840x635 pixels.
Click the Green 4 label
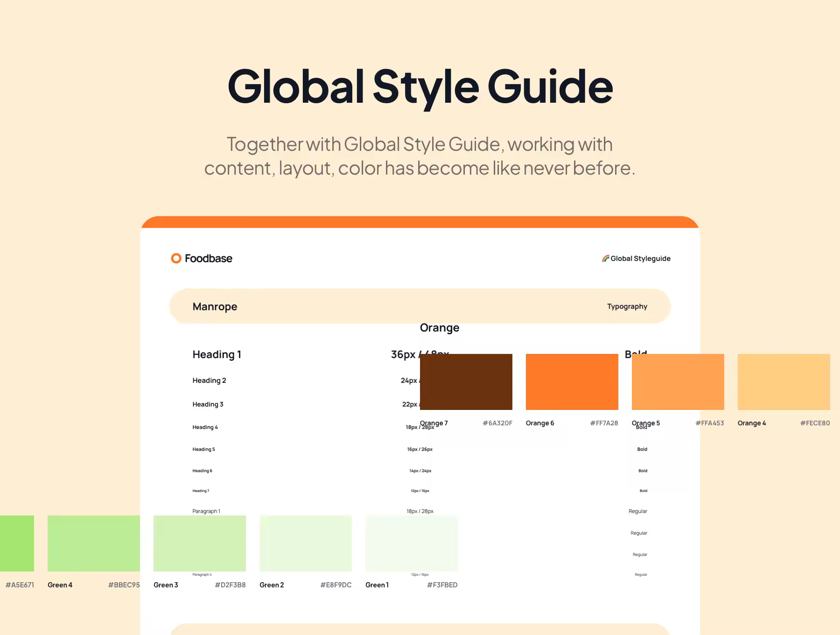click(x=60, y=585)
